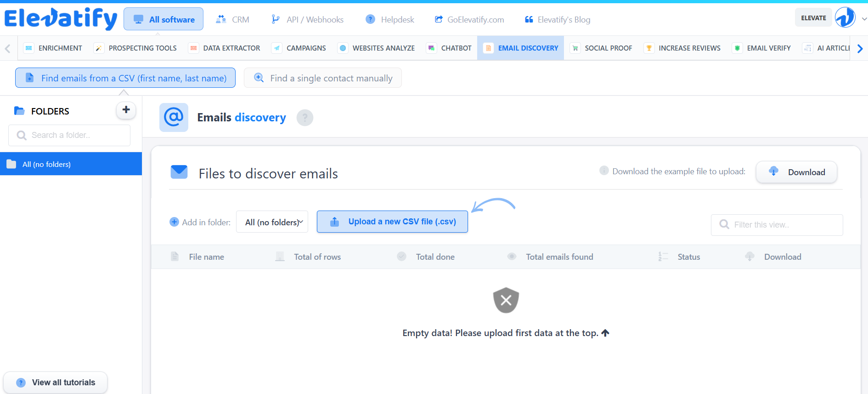Viewport: 868px width, 394px height.
Task: Switch to Prospecting Tools
Action: tap(135, 48)
